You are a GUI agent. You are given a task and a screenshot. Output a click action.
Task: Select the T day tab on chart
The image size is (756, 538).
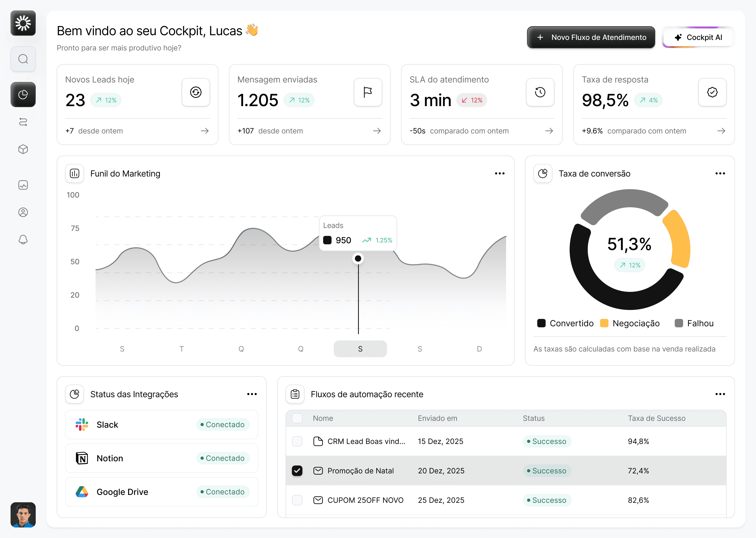(x=181, y=349)
